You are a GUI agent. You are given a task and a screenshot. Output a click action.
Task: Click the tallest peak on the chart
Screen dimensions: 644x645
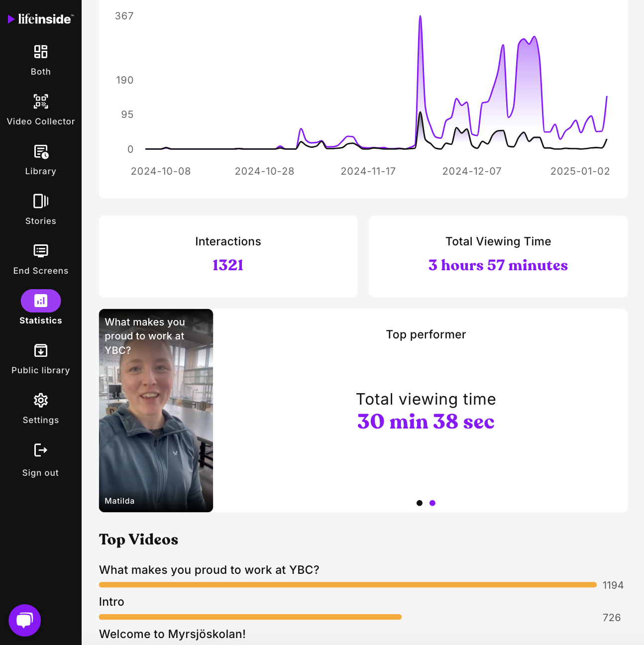(421, 17)
